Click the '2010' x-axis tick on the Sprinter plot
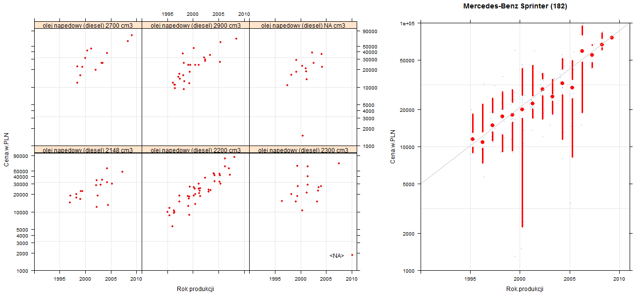Viewport: 644px width, 297px height. [x=619, y=280]
